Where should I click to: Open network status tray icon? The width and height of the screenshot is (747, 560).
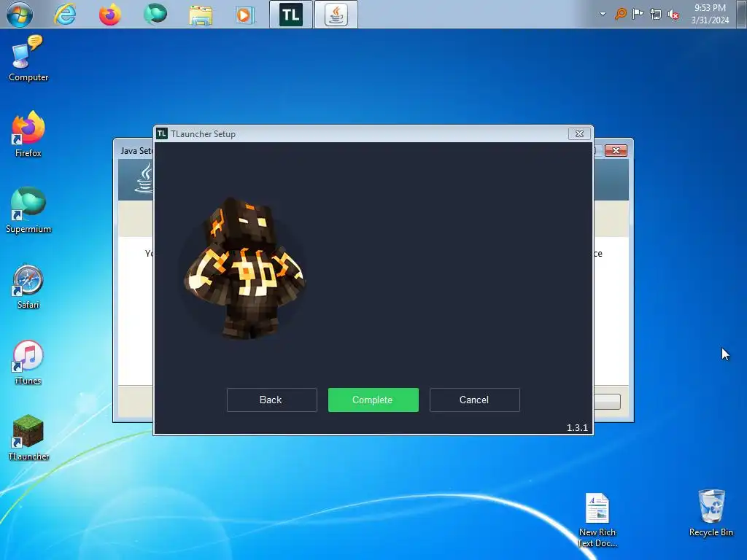click(656, 15)
